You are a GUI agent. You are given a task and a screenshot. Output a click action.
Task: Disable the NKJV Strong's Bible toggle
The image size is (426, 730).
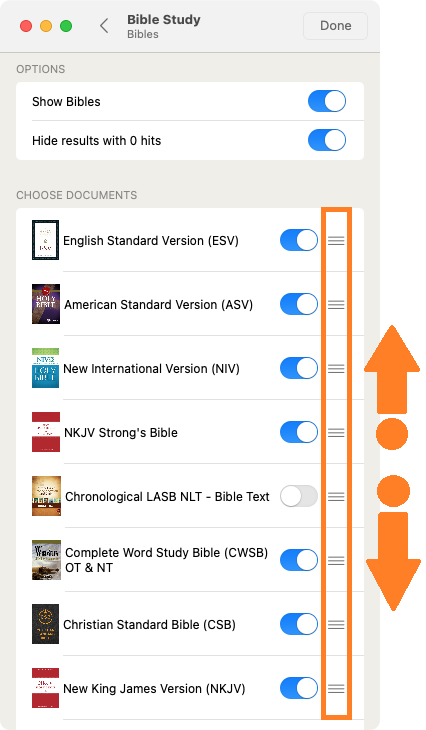point(299,432)
